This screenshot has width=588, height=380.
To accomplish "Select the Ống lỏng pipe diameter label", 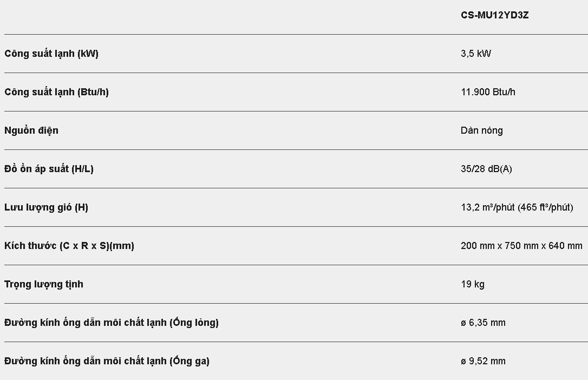I will click(x=112, y=323).
